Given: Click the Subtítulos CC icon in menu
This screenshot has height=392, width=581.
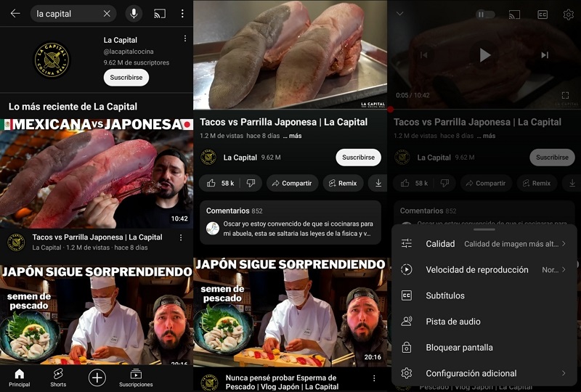Looking at the screenshot, I should [x=407, y=295].
